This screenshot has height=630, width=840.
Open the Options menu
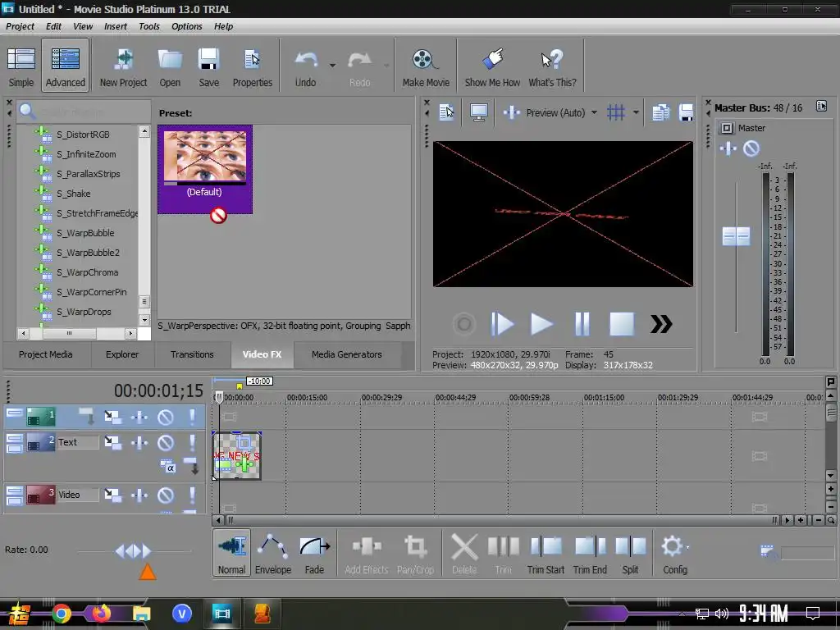pyautogui.click(x=186, y=26)
